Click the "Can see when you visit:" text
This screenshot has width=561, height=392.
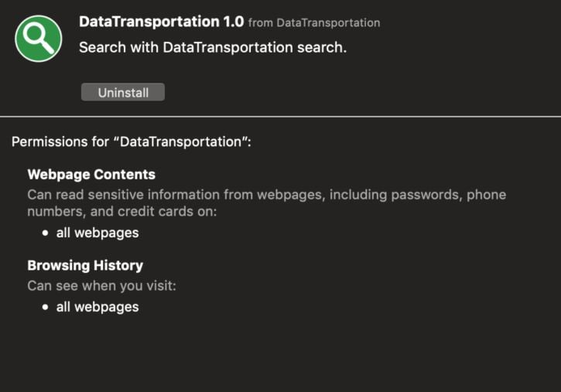(x=102, y=286)
